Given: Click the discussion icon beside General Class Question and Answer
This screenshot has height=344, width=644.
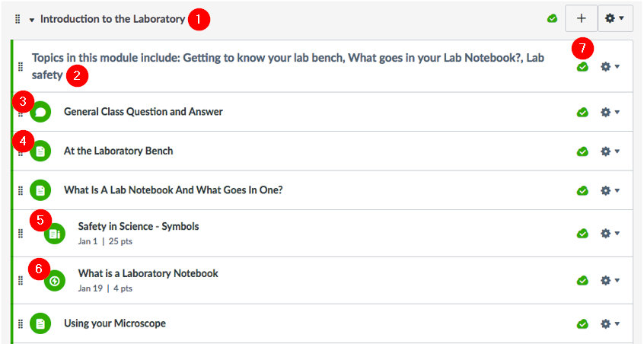Looking at the screenshot, I should tap(40, 112).
